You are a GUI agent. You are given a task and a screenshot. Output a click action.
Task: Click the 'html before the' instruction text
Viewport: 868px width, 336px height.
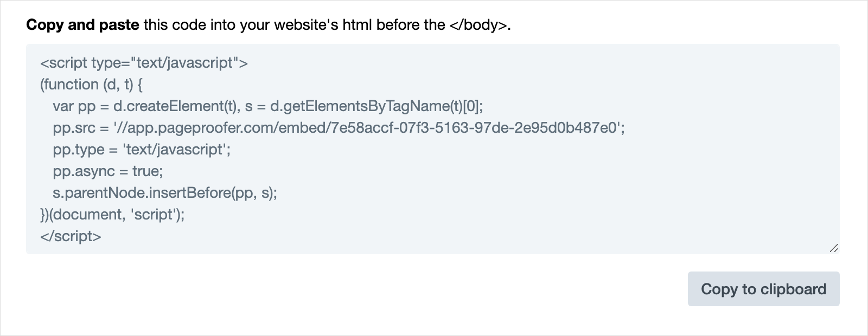(394, 25)
